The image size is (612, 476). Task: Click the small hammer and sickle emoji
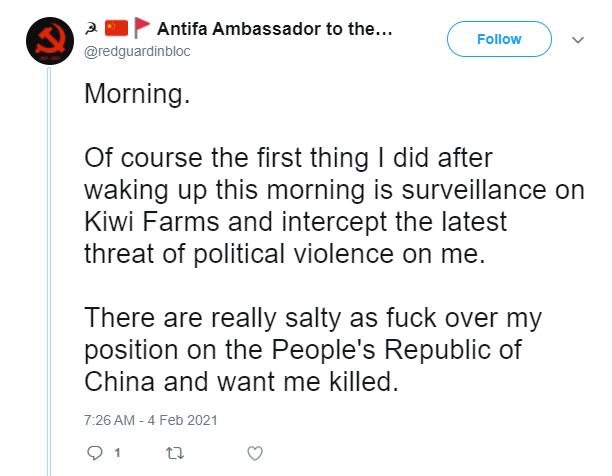point(91,28)
